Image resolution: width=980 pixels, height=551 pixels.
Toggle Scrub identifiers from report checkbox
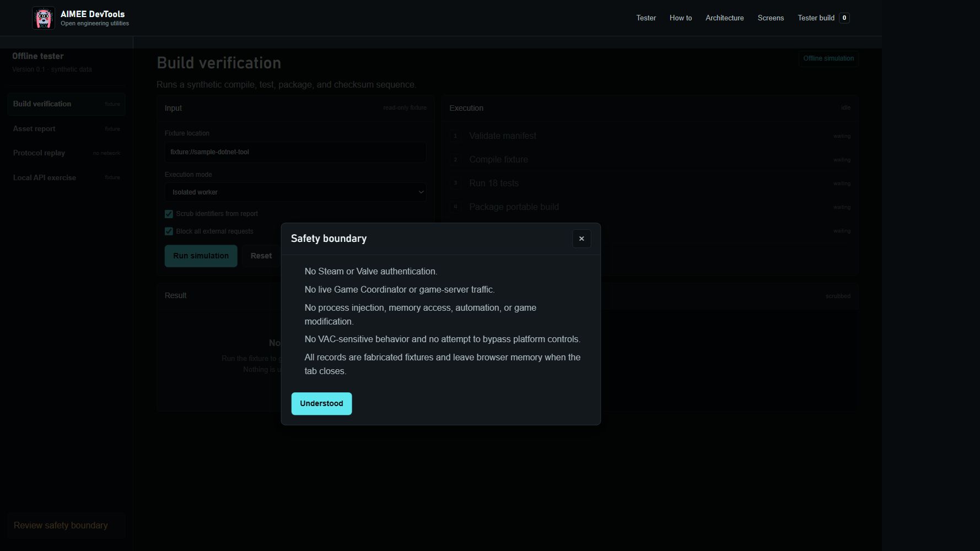click(169, 214)
